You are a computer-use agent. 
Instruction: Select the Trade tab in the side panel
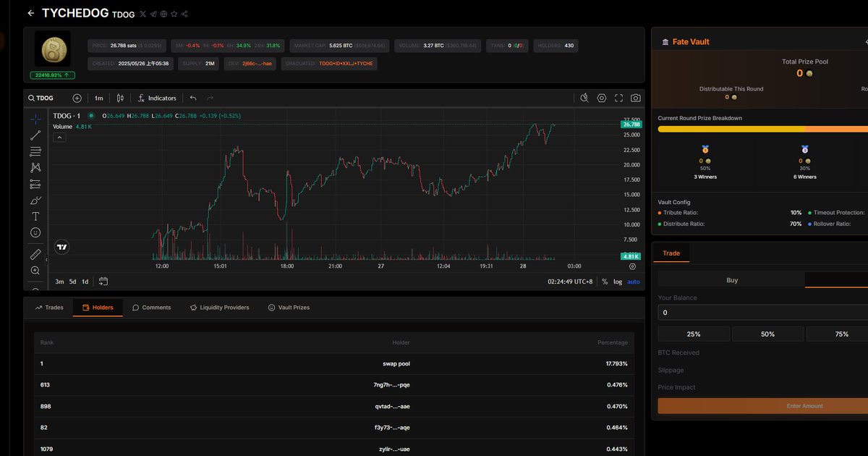pos(671,253)
